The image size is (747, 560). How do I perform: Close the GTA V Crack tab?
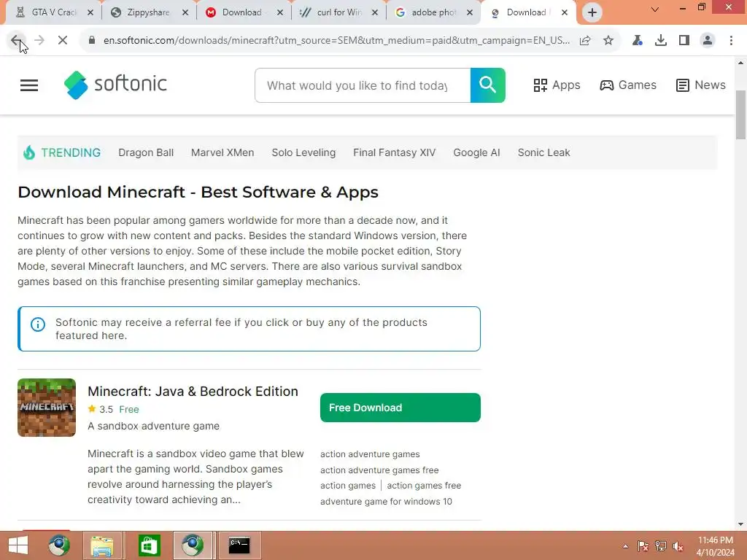tap(90, 13)
